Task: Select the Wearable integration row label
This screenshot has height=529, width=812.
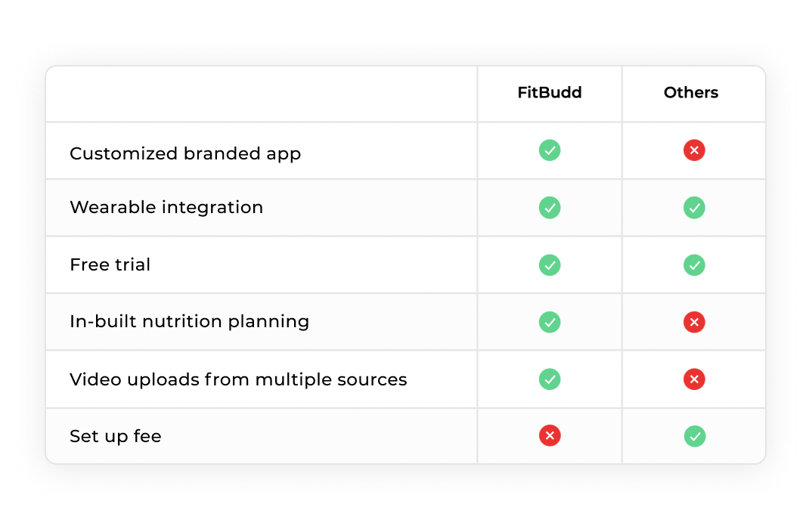Action: pos(166,208)
